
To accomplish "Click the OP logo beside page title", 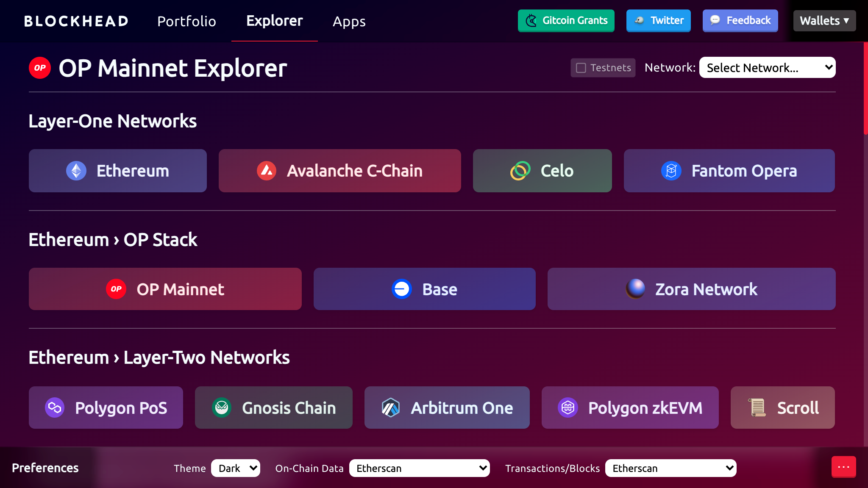I will point(40,68).
